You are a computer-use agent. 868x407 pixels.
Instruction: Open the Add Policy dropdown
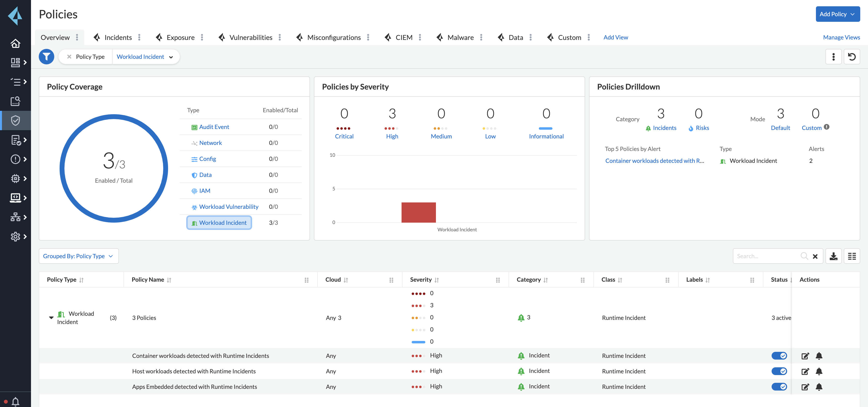837,14
